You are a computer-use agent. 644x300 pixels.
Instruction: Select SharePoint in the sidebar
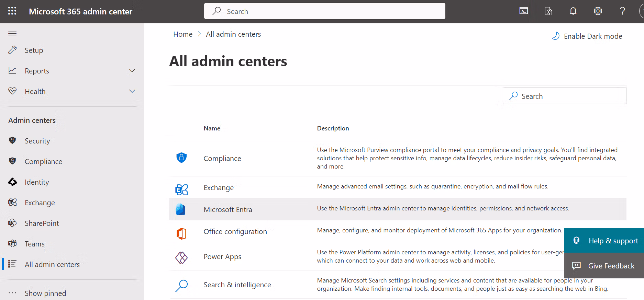click(x=42, y=223)
